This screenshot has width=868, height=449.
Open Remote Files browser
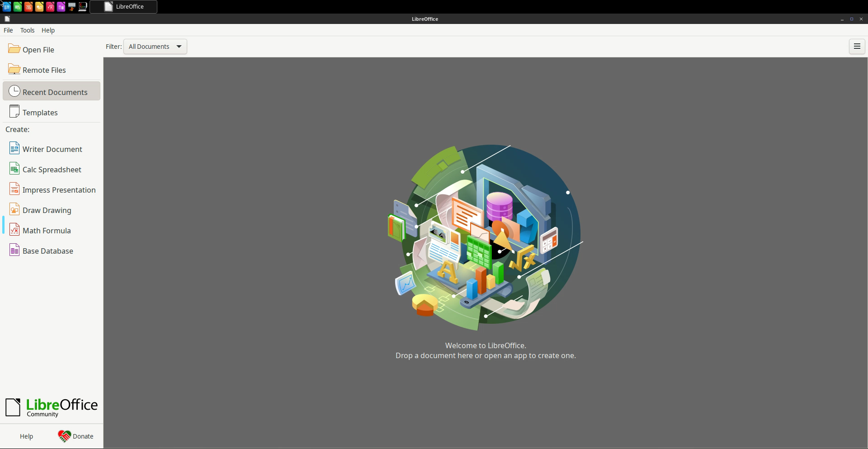[44, 70]
